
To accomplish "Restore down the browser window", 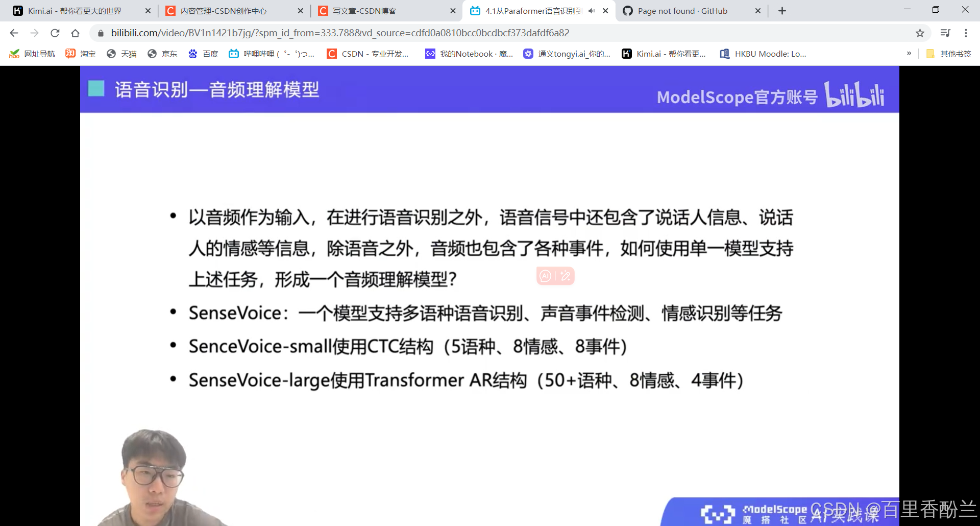I will click(x=936, y=10).
